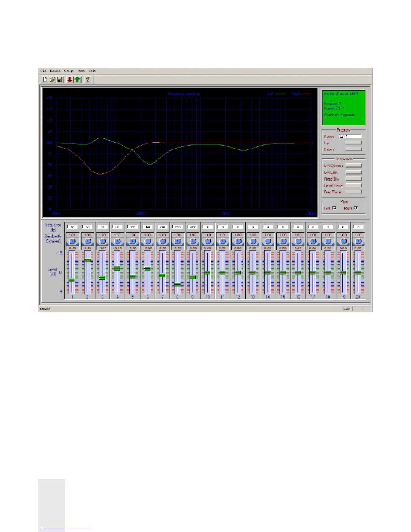The image size is (411, 532).
Task: Click the band 9 level slider handle
Action: click(x=192, y=277)
